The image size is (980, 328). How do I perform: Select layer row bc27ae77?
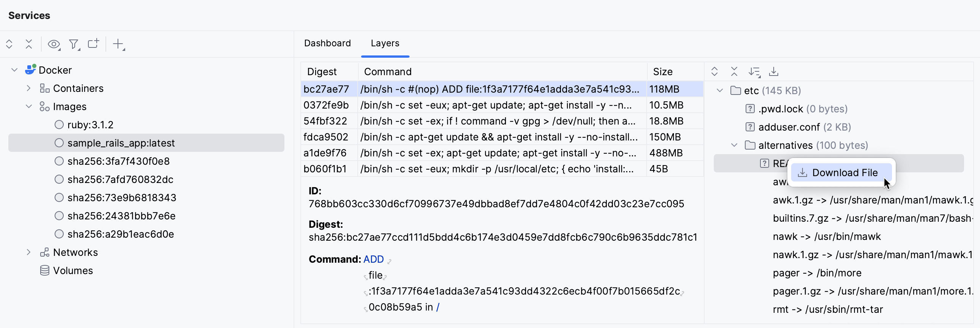502,89
